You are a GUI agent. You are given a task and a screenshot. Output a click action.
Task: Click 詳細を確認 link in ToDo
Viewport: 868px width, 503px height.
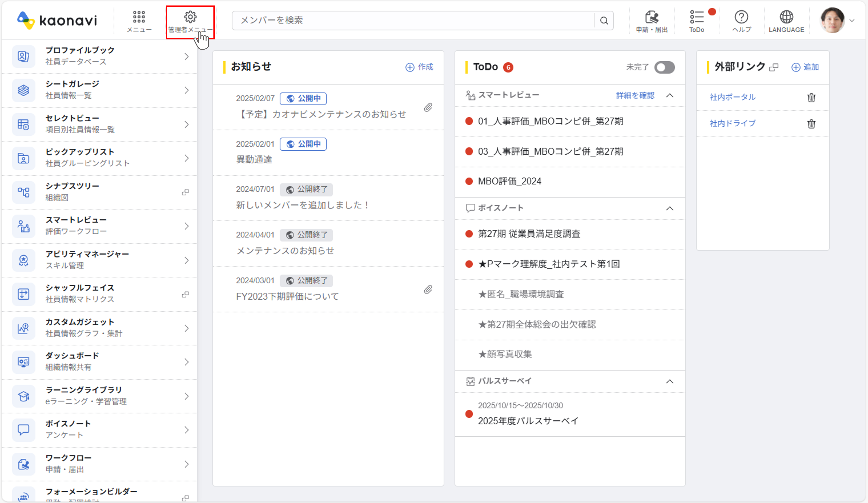point(635,95)
